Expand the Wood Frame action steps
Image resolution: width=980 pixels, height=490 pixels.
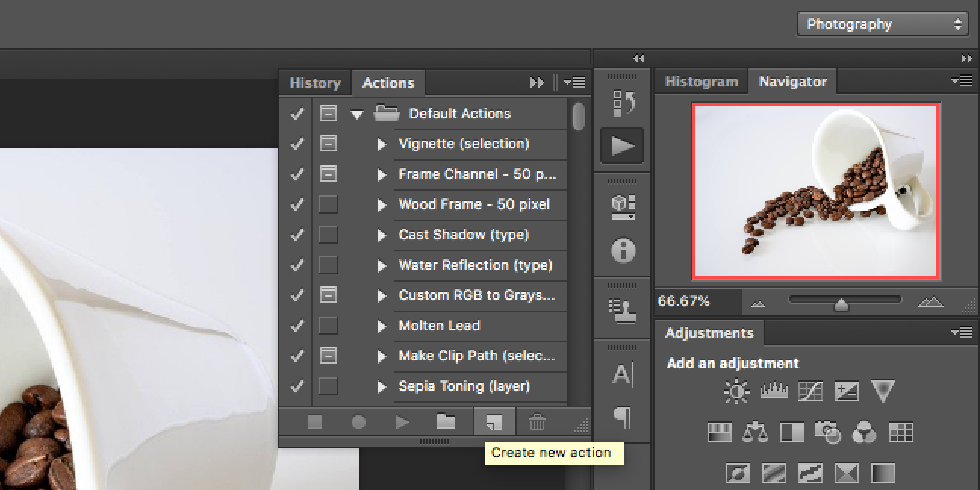(x=381, y=204)
